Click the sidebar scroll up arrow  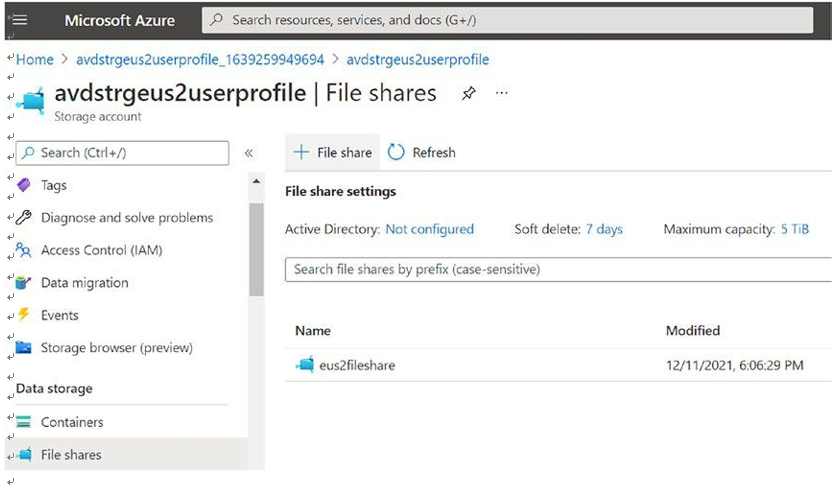click(x=256, y=182)
